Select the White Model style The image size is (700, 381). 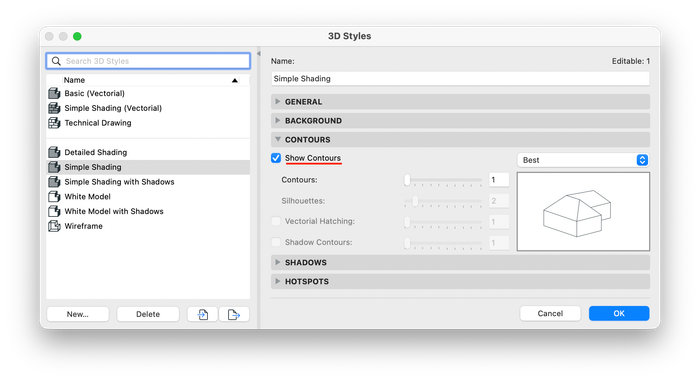pos(148,197)
